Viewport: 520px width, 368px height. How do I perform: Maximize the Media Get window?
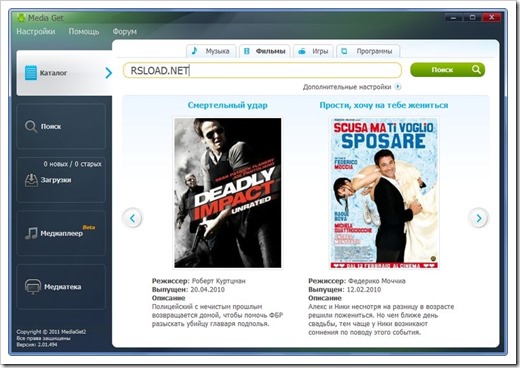click(472, 18)
